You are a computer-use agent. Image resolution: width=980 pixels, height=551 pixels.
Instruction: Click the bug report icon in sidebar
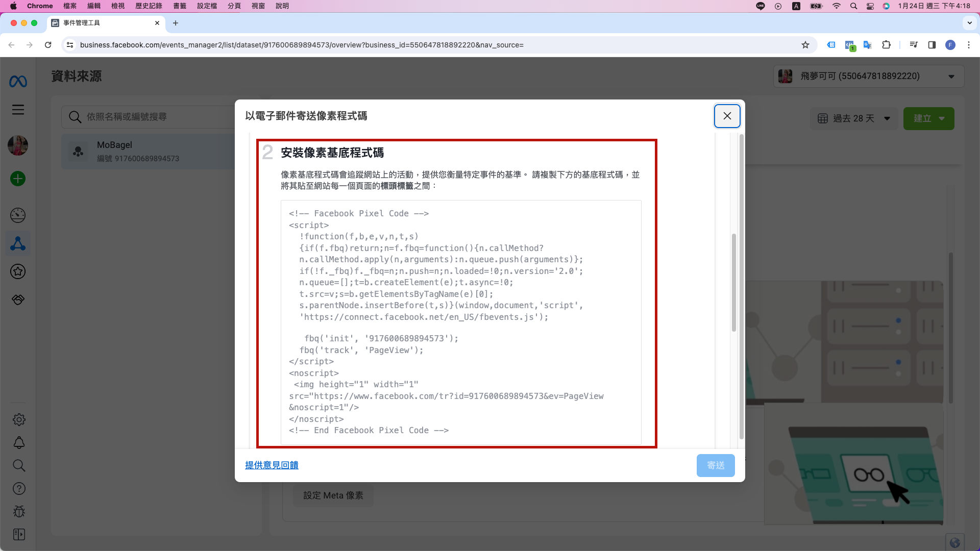click(x=19, y=511)
